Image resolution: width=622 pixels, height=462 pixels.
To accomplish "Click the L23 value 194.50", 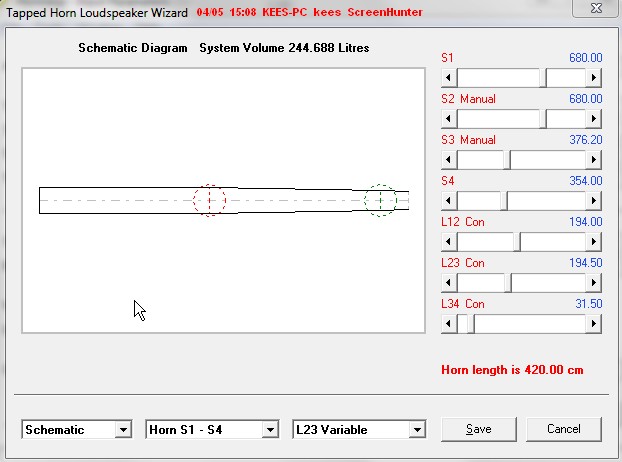I will 586,263.
